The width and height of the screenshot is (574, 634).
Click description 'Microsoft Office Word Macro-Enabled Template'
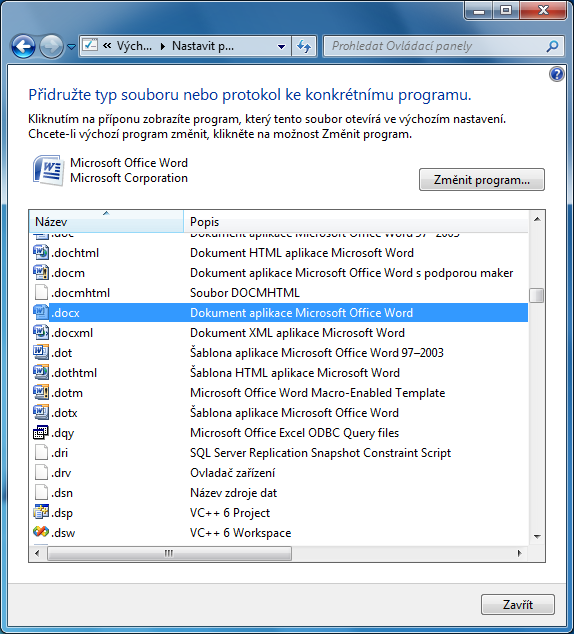tap(318, 393)
